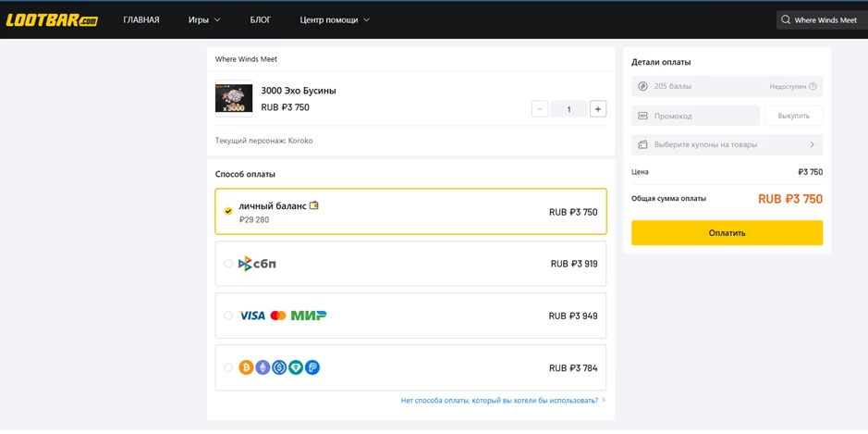Click the search magnifier icon
Viewport: 868px width, 434px height.
[x=785, y=20]
